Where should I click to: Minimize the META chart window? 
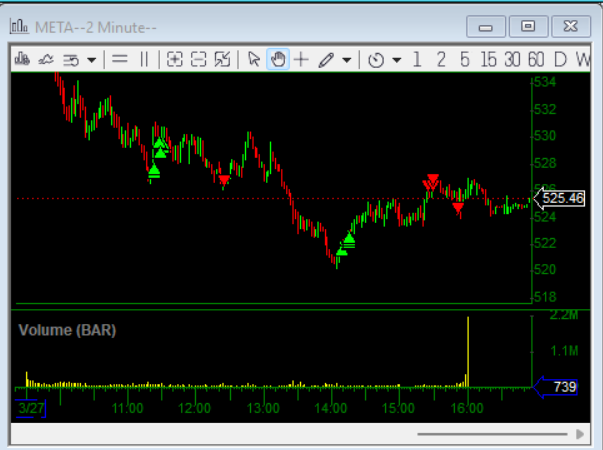[486, 26]
